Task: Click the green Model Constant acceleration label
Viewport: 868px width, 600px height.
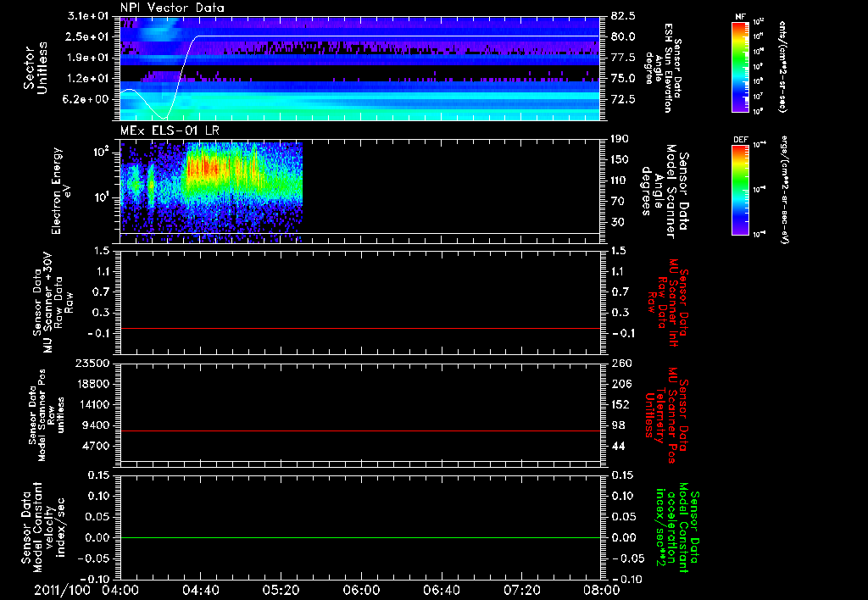Action: click(x=677, y=529)
